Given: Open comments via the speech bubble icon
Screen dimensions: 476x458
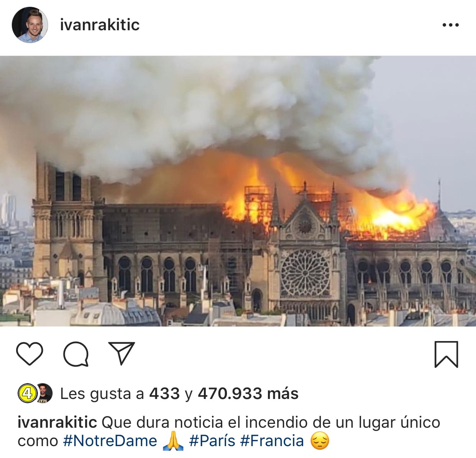Looking at the screenshot, I should [x=76, y=354].
